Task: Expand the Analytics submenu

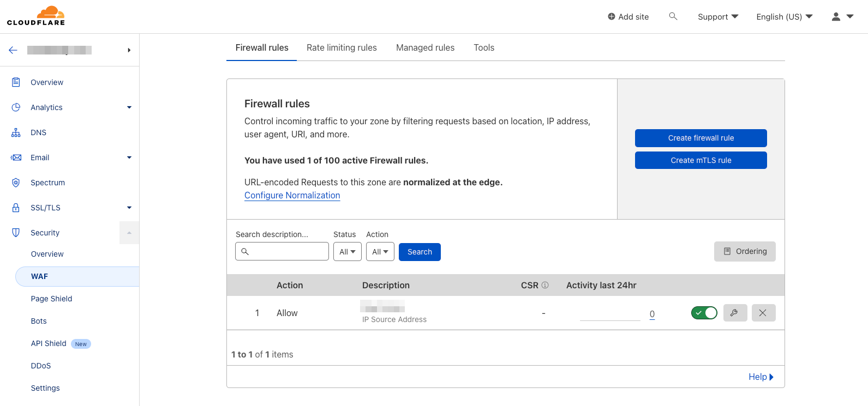Action: (129, 107)
